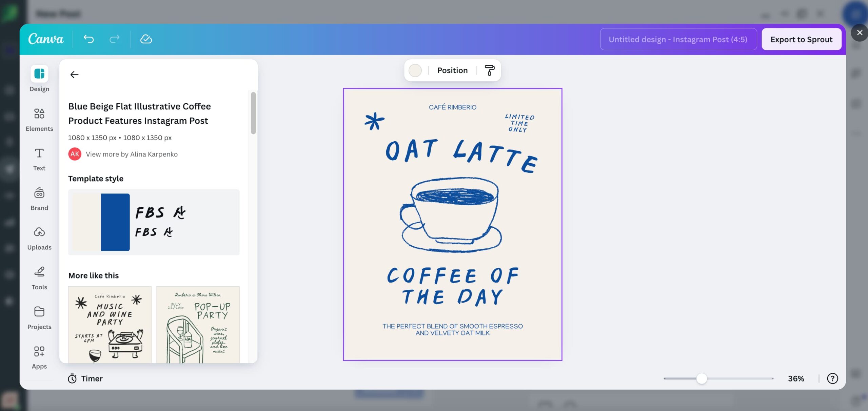Click the beige background color swatch

415,70
